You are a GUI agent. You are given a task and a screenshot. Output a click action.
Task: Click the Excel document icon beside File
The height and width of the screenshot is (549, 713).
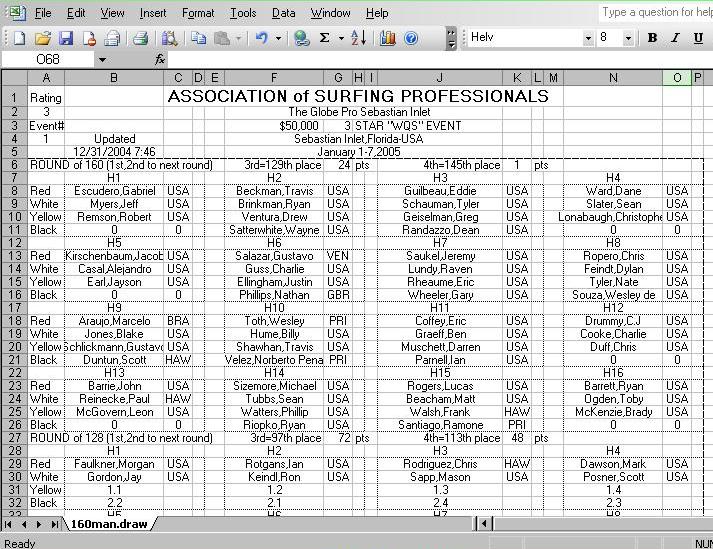(17, 13)
